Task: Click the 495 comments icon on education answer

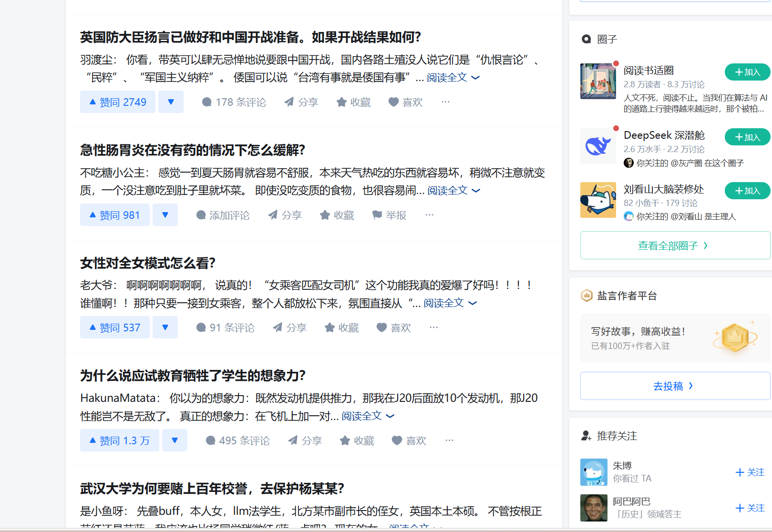Action: point(210,441)
